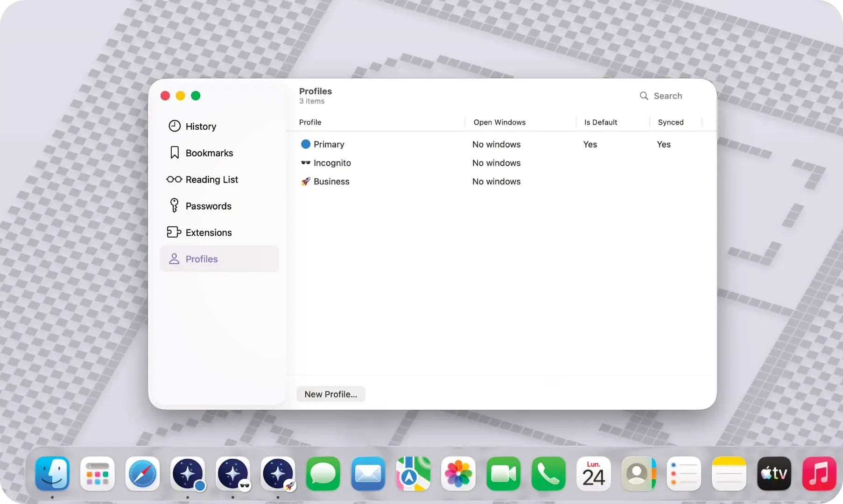Screen dimensions: 843x504
Task: Sort by the Is Default column
Action: coord(600,122)
